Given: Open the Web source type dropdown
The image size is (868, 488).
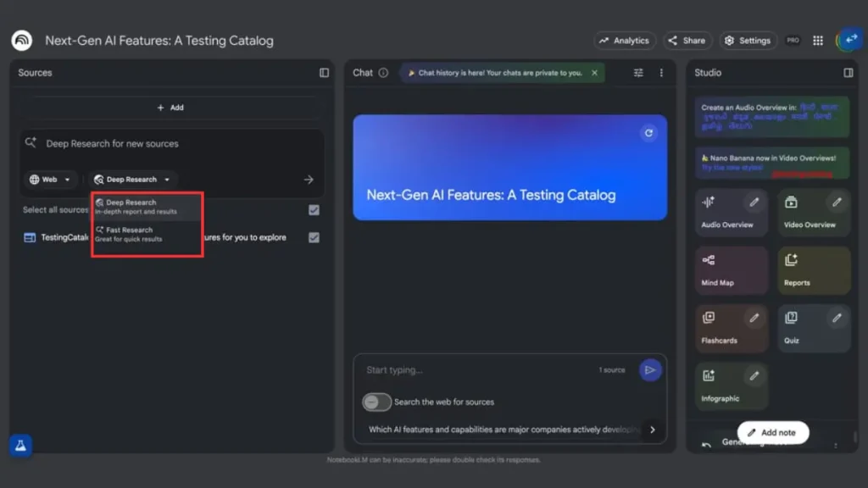Looking at the screenshot, I should pos(50,180).
